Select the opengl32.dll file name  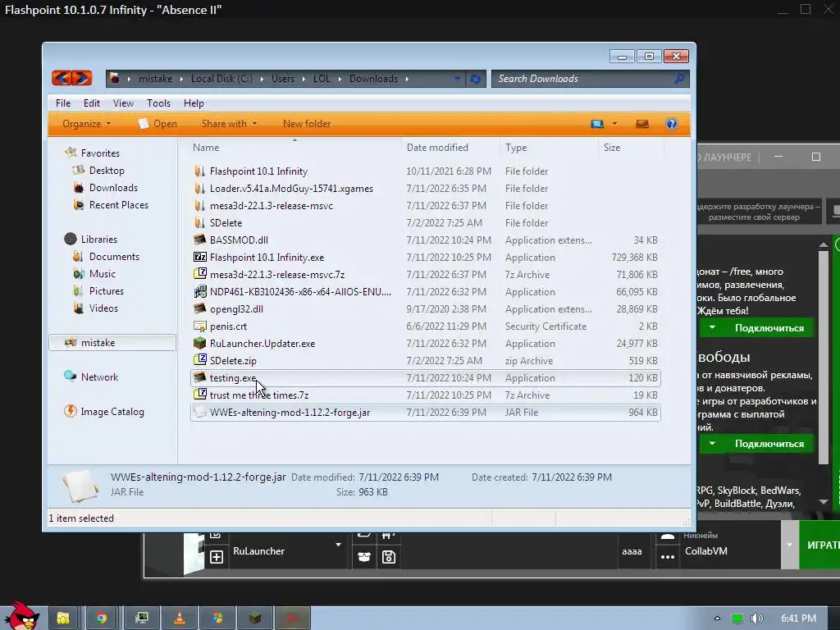236,309
